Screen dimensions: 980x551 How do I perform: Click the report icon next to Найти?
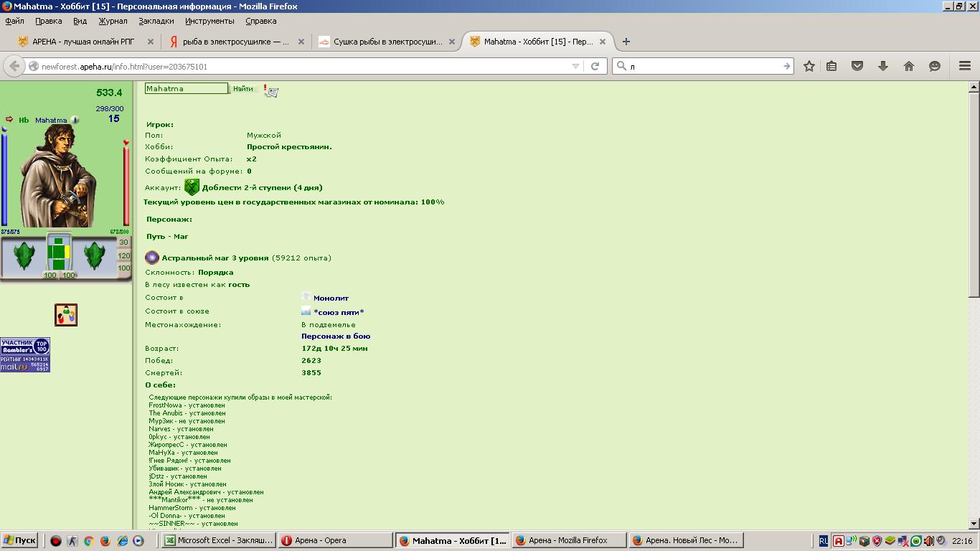coord(271,90)
